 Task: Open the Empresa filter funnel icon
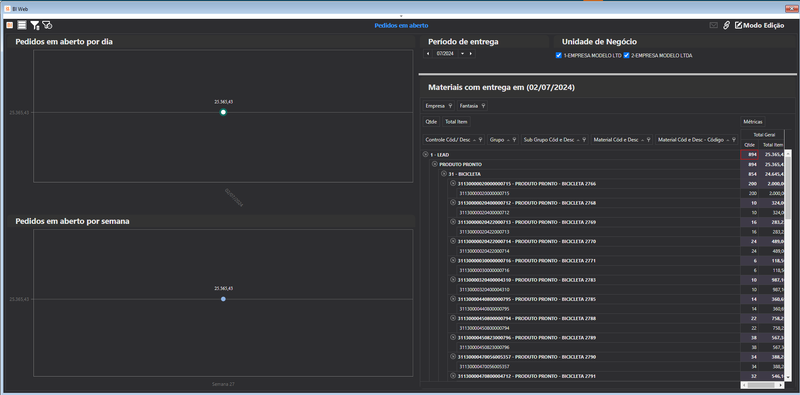[x=450, y=106]
